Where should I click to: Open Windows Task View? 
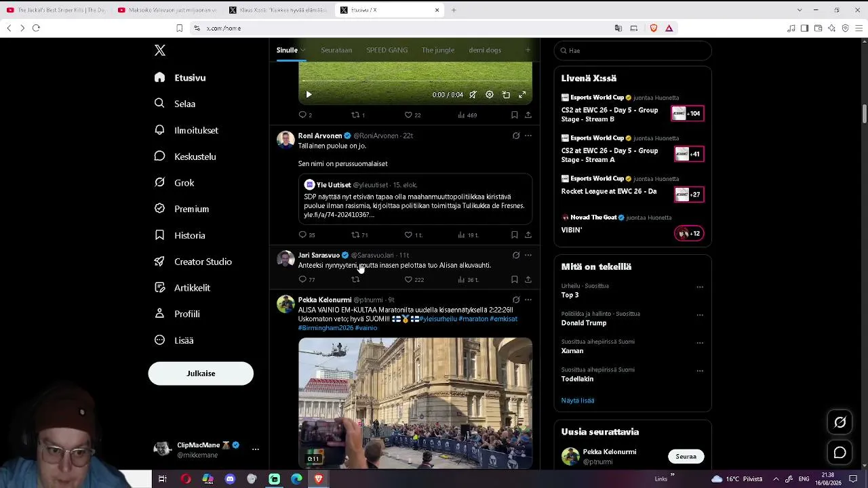[163, 479]
